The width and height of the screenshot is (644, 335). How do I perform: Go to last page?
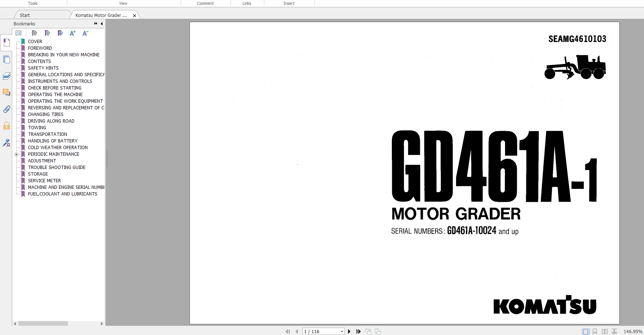point(358,332)
